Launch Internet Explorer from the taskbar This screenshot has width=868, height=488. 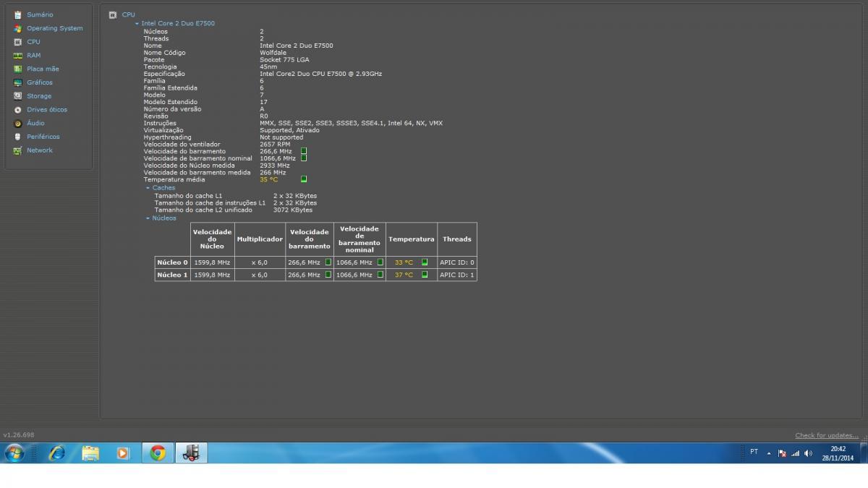tap(56, 453)
